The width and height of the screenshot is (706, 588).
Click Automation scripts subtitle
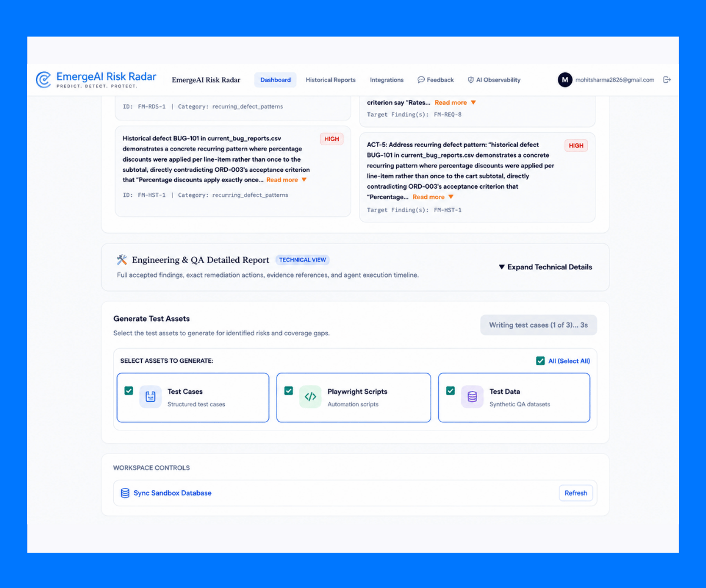353,405
